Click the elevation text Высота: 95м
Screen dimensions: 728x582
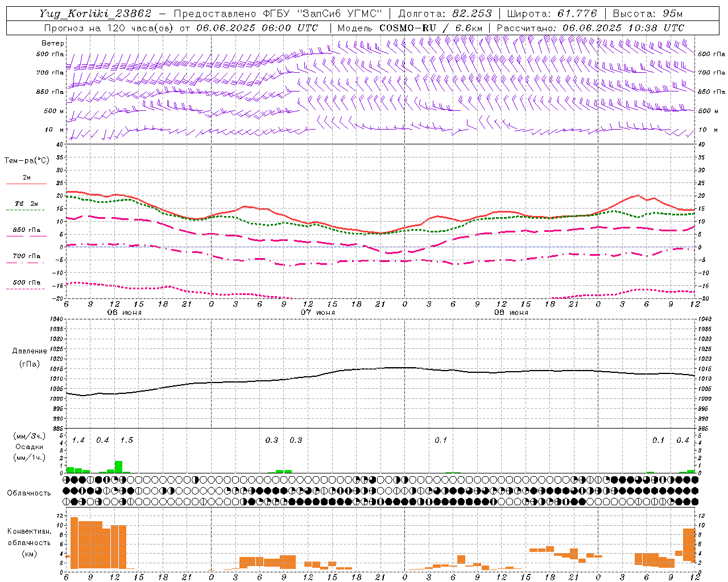click(x=647, y=14)
